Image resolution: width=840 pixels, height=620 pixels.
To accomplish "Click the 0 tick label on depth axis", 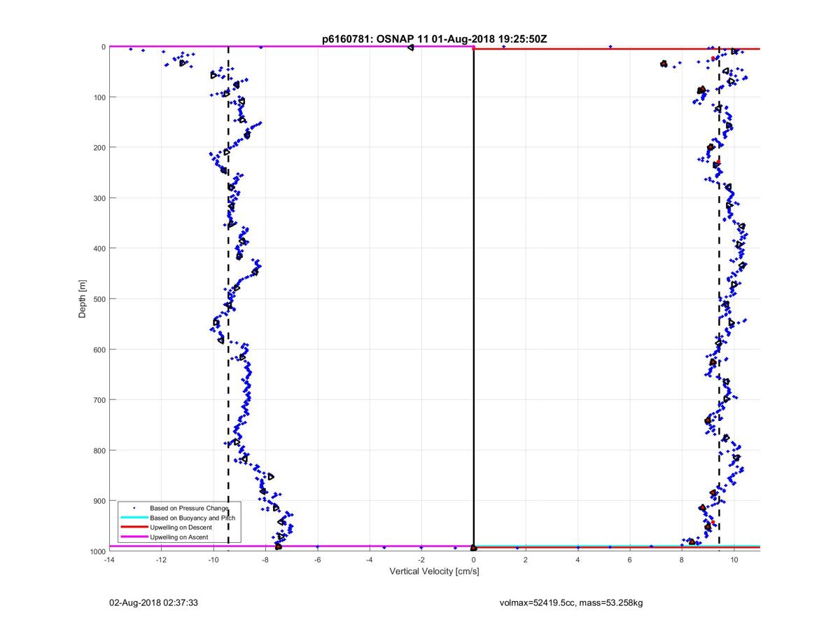I will pos(103,47).
